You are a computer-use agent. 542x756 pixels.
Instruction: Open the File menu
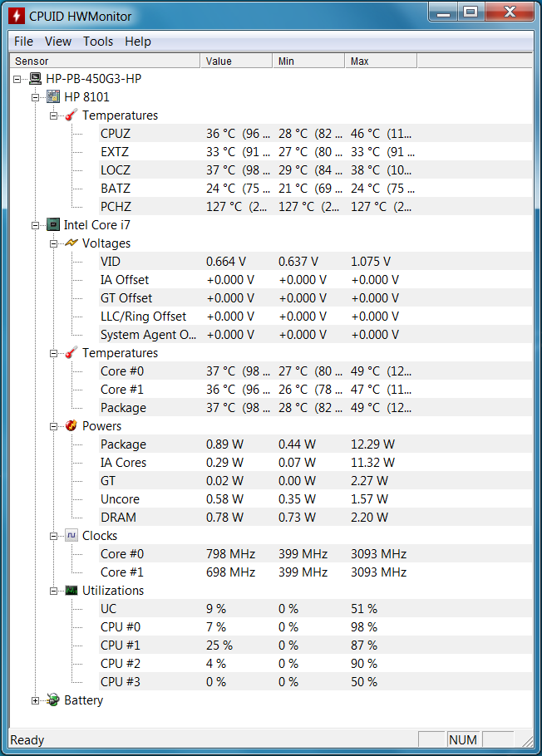pyautogui.click(x=23, y=42)
